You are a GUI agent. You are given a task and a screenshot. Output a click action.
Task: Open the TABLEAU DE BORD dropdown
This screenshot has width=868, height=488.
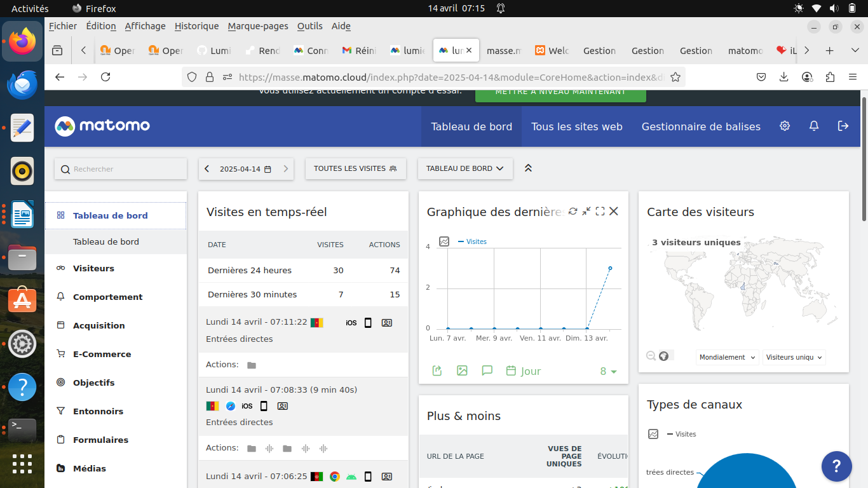point(465,168)
